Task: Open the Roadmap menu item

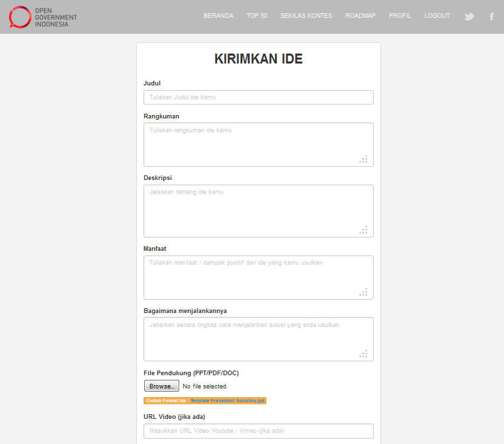Action: (360, 16)
